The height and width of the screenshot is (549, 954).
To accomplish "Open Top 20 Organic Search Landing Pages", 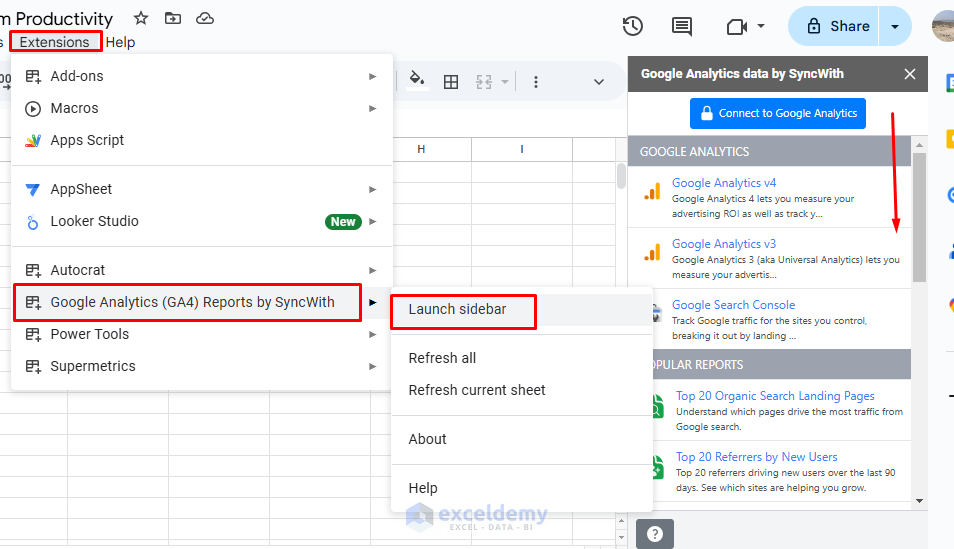I will coord(775,396).
